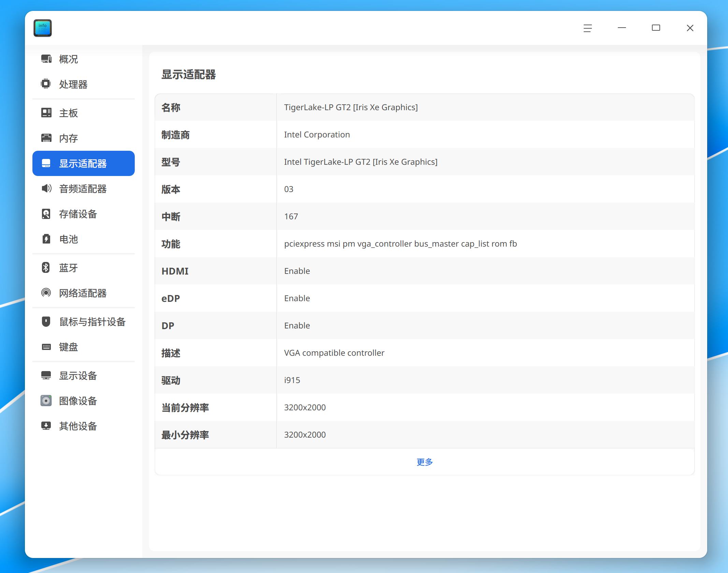
Task: Click the overview monitor icon beside 概况
Action: [x=46, y=59]
